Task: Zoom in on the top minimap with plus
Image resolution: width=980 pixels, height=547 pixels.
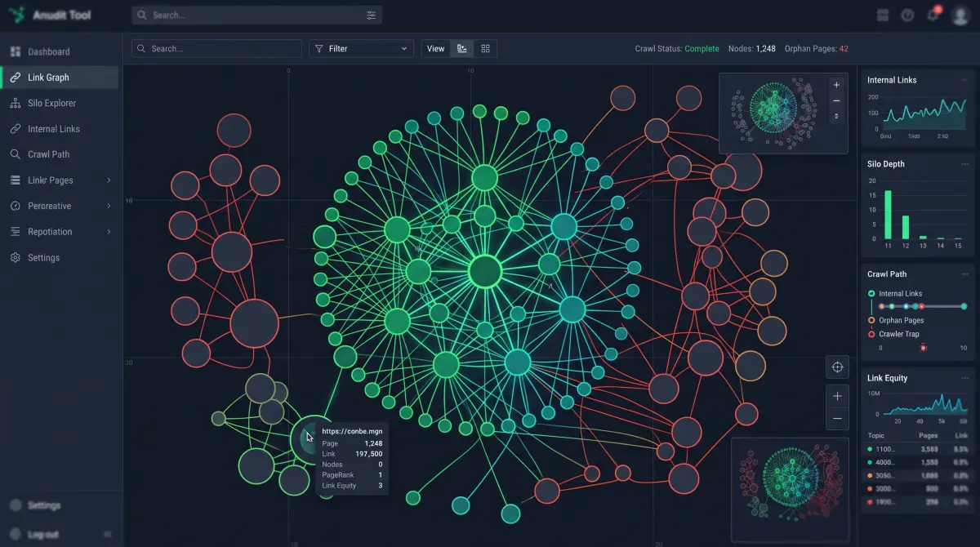Action: point(836,85)
